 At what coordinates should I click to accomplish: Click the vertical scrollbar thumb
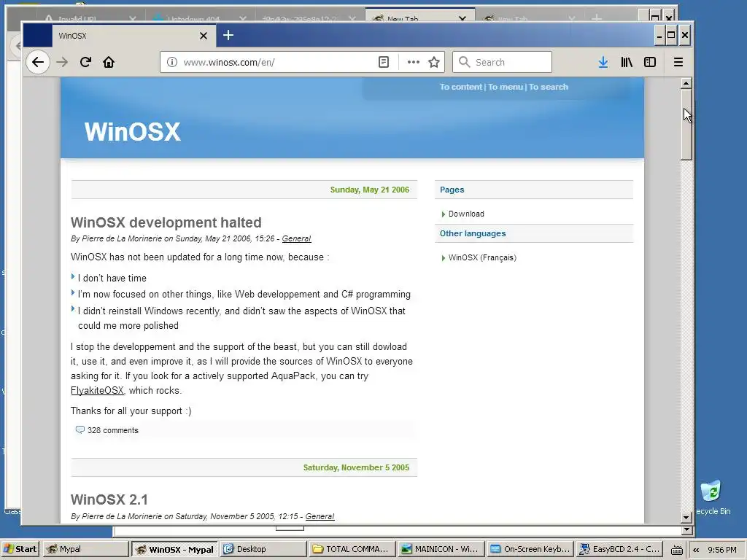pos(686,125)
